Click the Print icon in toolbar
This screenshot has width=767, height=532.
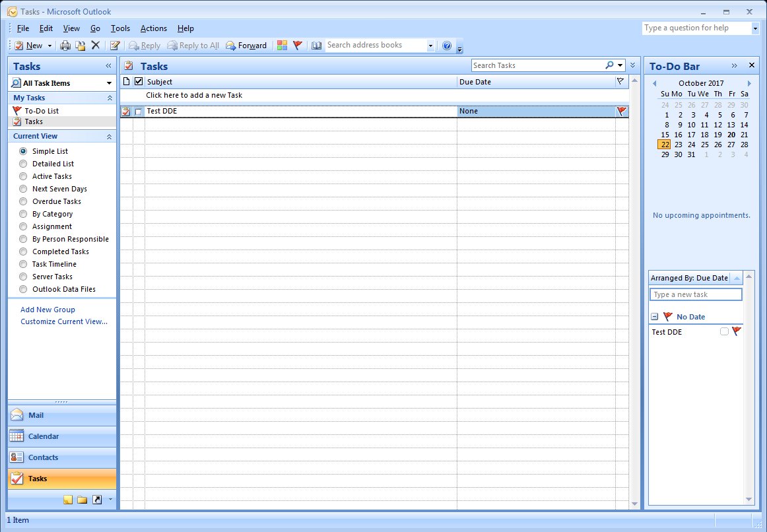(65, 46)
